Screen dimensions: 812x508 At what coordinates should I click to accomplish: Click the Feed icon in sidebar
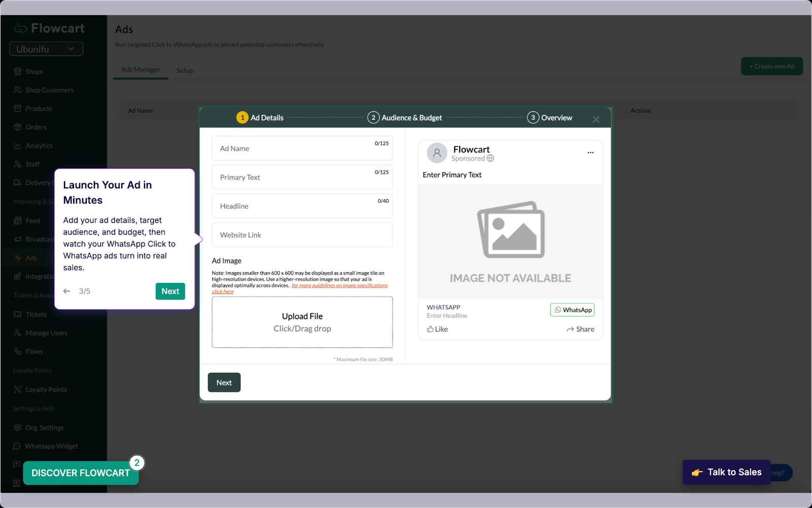click(18, 221)
